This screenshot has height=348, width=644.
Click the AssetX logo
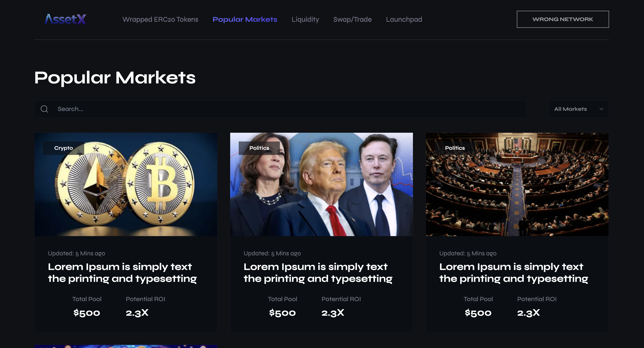coord(65,19)
